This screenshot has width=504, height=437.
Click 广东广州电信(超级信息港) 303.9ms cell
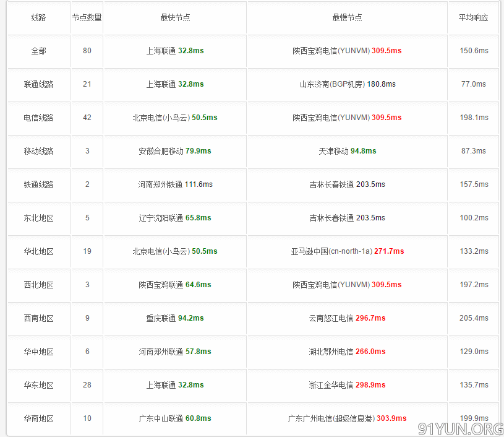click(x=347, y=419)
